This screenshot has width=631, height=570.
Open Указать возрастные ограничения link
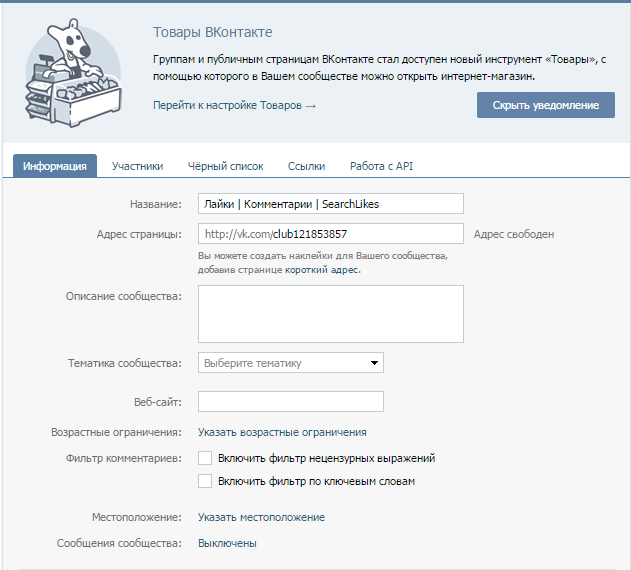(282, 432)
